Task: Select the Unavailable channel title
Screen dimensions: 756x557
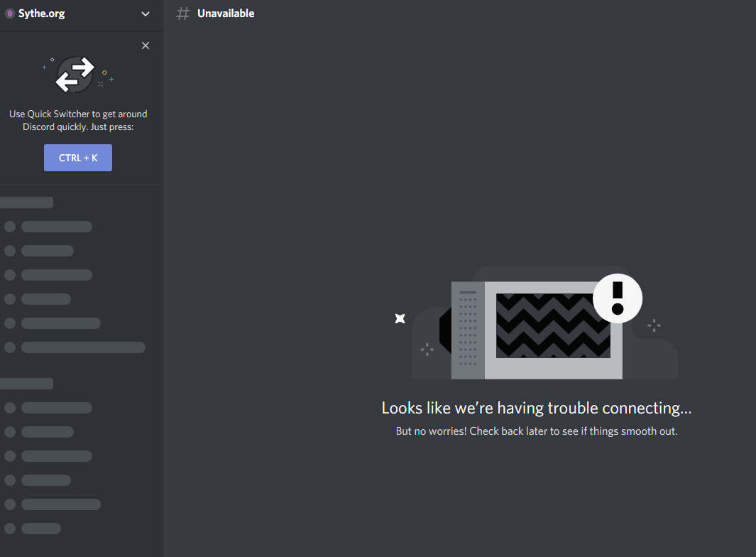Action: click(x=226, y=13)
